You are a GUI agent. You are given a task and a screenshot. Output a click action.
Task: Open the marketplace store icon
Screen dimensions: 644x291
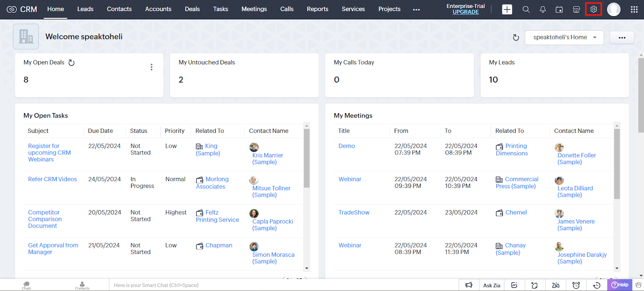point(576,9)
